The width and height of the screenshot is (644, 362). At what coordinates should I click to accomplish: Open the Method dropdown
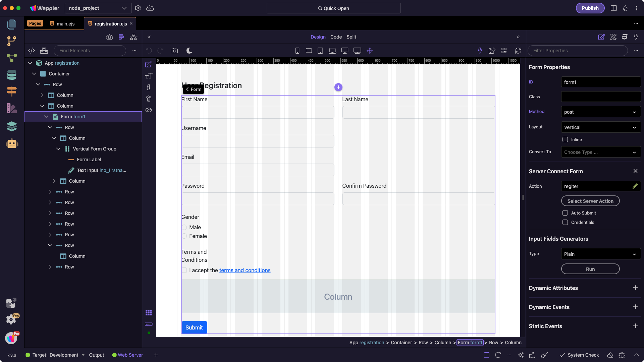click(600, 112)
